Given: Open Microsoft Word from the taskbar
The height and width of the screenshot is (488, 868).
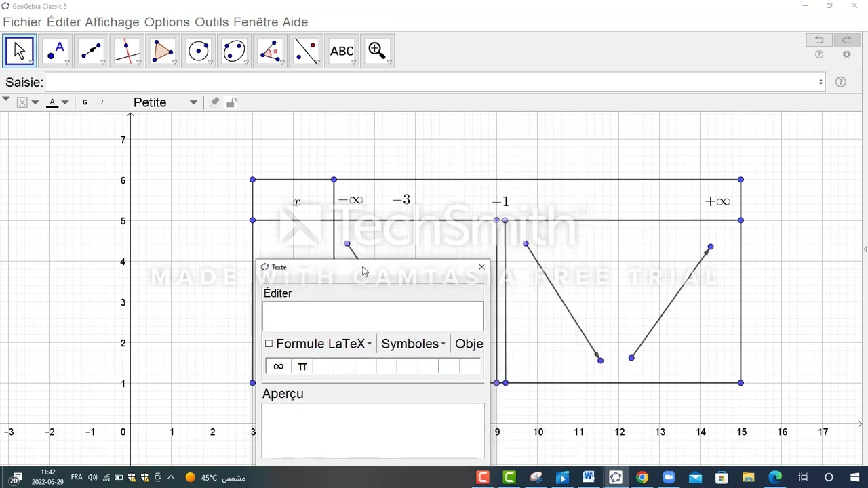Looking at the screenshot, I should point(588,477).
